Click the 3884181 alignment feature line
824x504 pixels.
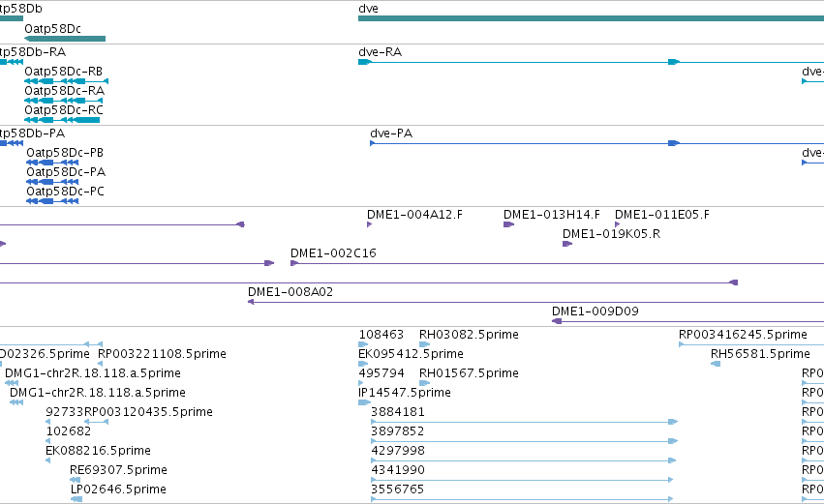click(525, 422)
